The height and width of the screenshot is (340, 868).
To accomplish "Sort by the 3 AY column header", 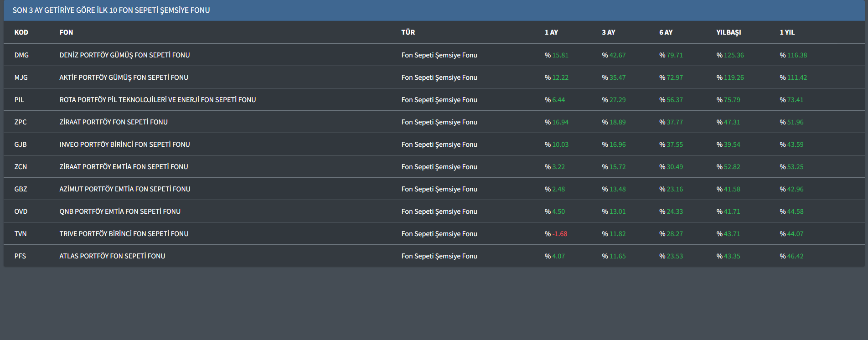I will pyautogui.click(x=608, y=32).
